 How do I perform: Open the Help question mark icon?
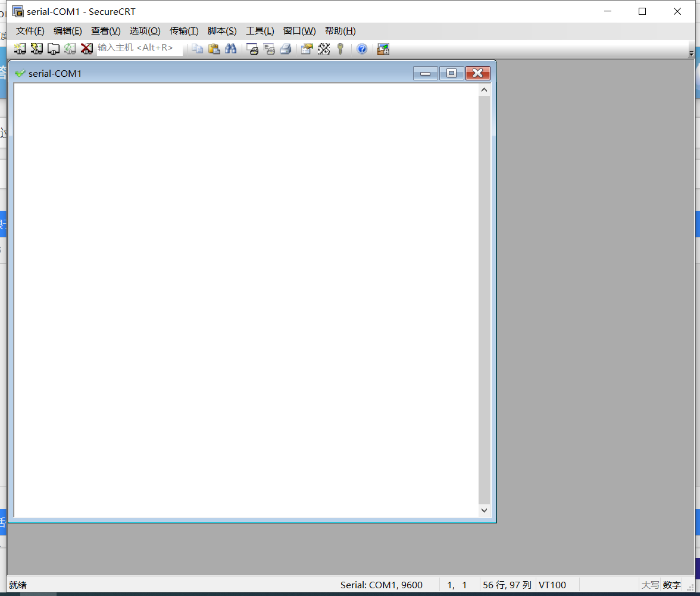click(x=362, y=49)
